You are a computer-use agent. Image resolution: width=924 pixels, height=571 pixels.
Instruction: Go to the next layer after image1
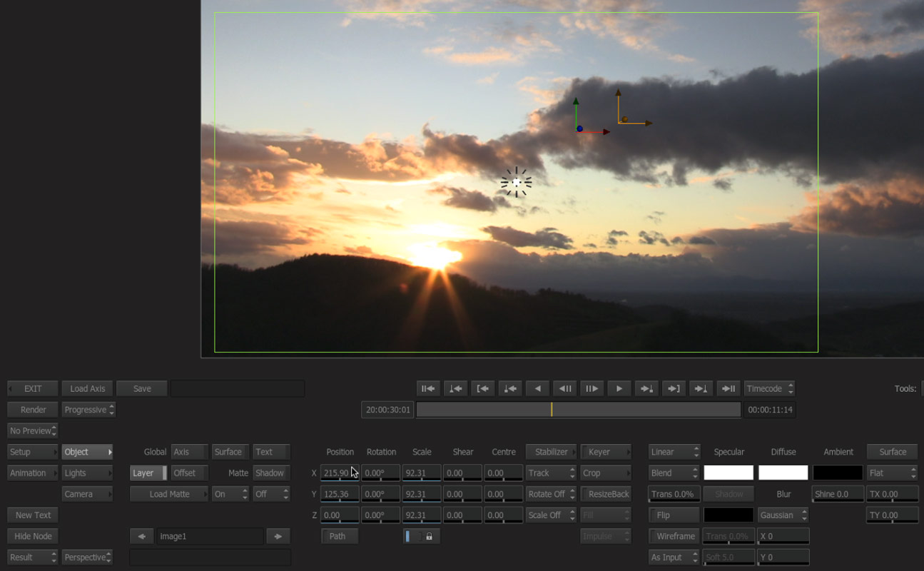click(x=278, y=536)
